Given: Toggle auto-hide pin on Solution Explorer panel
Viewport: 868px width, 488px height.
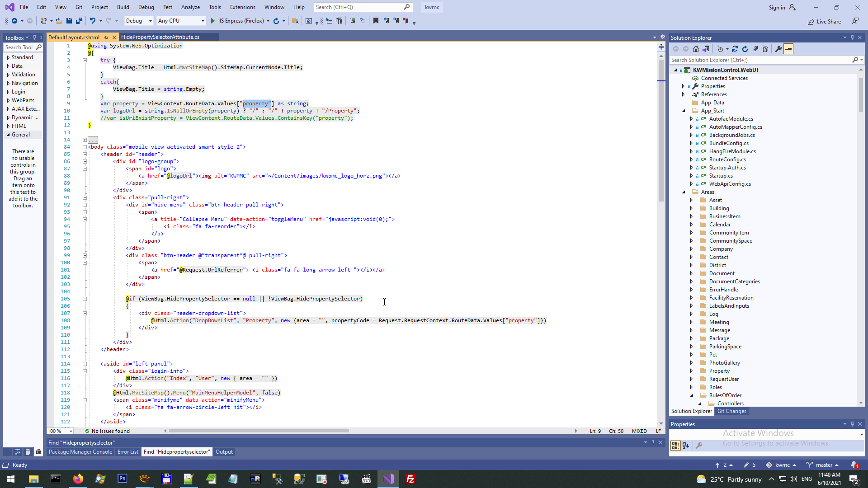Looking at the screenshot, I should pyautogui.click(x=852, y=38).
